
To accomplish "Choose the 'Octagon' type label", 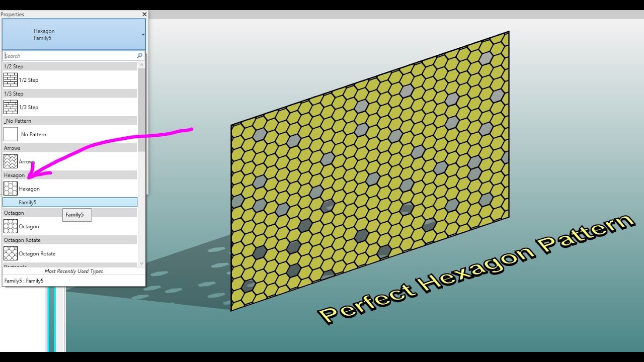I will click(29, 226).
